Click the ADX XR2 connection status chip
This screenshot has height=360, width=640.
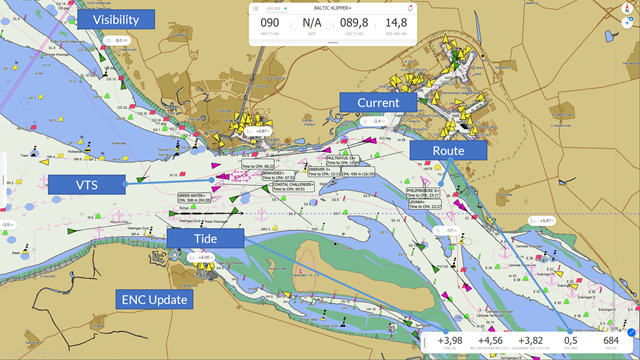[x=277, y=9]
